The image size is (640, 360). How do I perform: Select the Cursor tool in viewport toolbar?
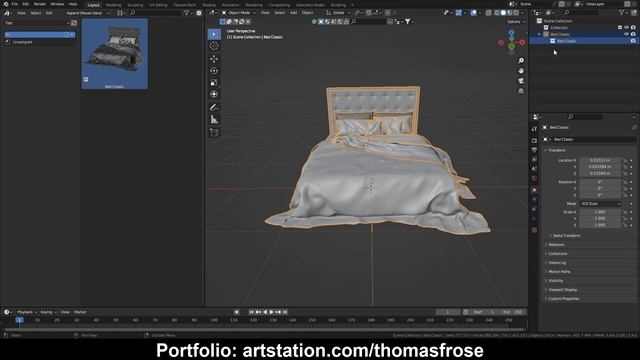214,46
